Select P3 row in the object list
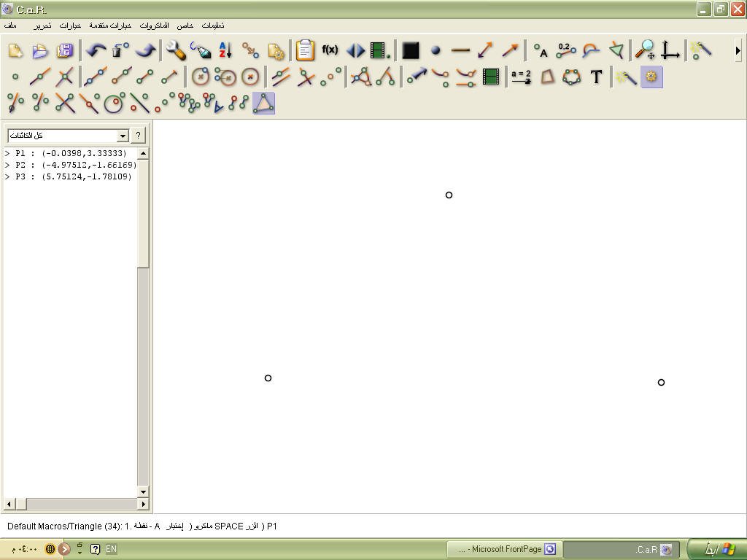 pos(71,176)
